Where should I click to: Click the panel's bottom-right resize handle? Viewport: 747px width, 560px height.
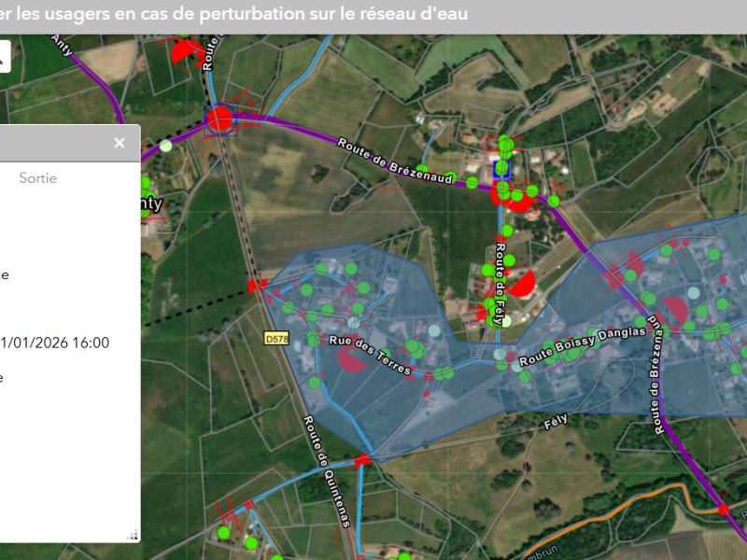[x=133, y=534]
